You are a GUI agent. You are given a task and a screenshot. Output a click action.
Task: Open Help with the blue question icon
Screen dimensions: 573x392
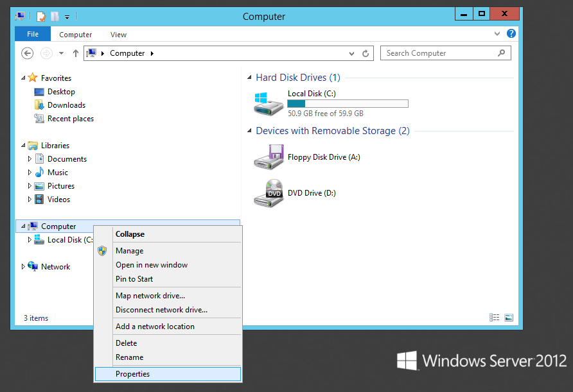click(511, 33)
